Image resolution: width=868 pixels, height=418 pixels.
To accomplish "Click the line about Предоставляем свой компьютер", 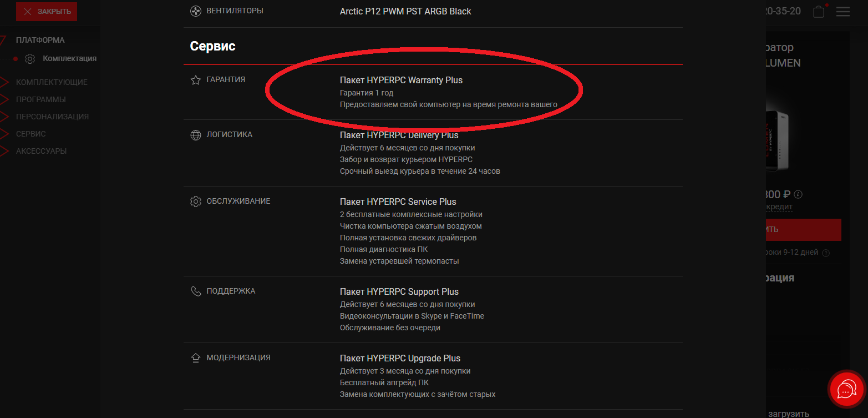I will point(449,104).
